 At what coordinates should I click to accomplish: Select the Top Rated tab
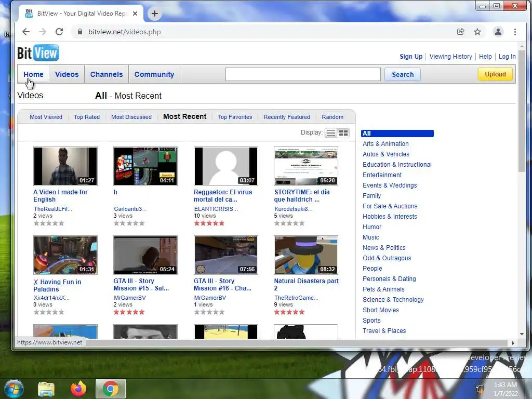[x=87, y=117]
